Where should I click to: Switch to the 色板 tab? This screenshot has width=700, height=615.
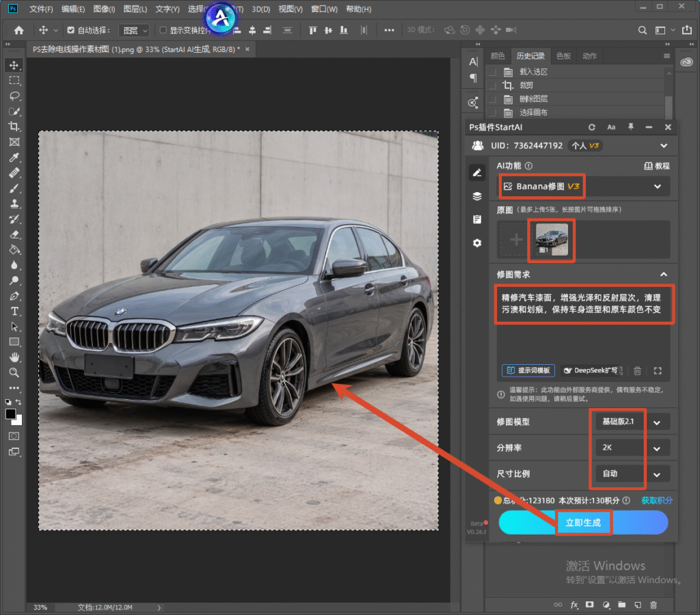click(x=563, y=56)
